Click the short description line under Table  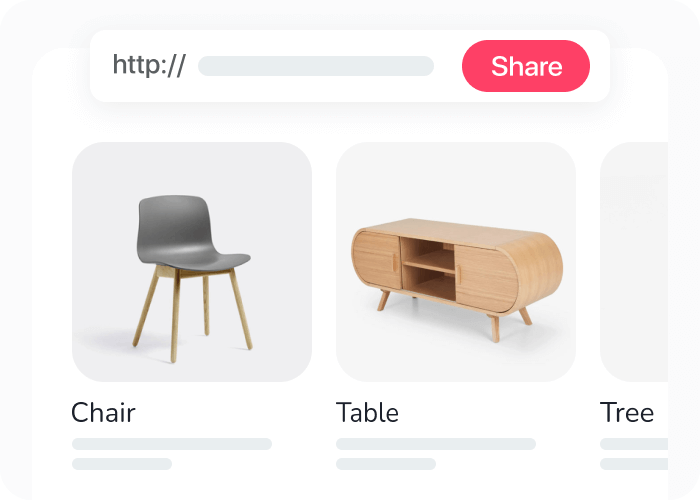coord(386,464)
